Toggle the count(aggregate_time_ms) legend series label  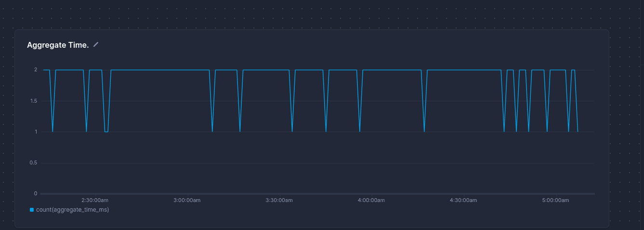(72, 210)
